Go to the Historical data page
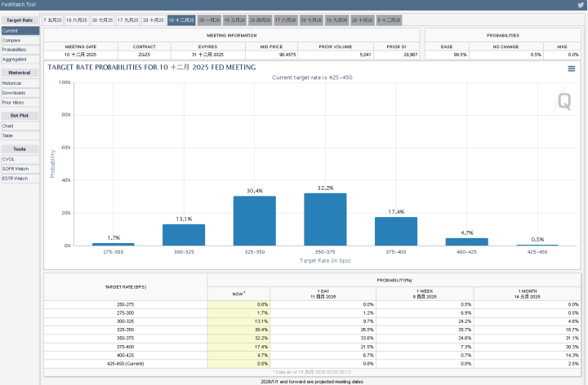This screenshot has width=588, height=385. pos(12,83)
